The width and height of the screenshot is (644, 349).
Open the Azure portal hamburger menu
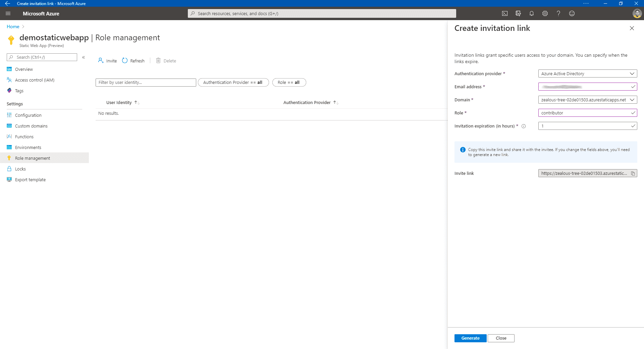[8, 13]
